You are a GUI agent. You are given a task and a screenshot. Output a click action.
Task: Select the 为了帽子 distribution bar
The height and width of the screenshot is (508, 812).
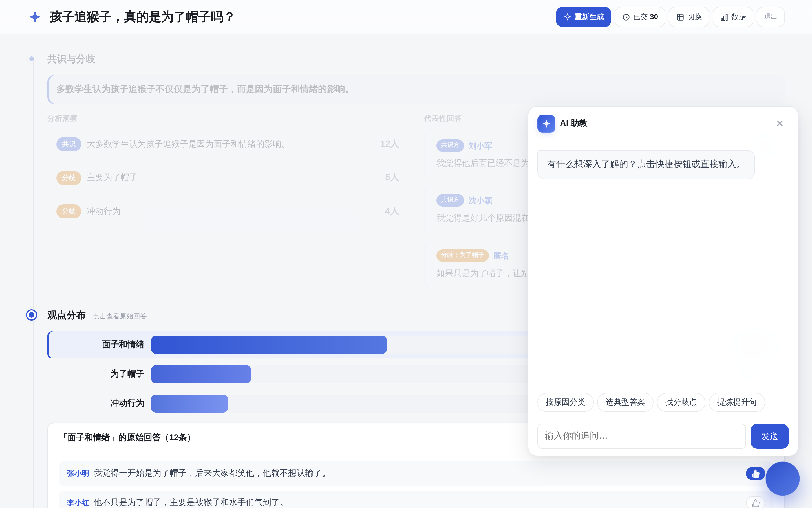(201, 374)
